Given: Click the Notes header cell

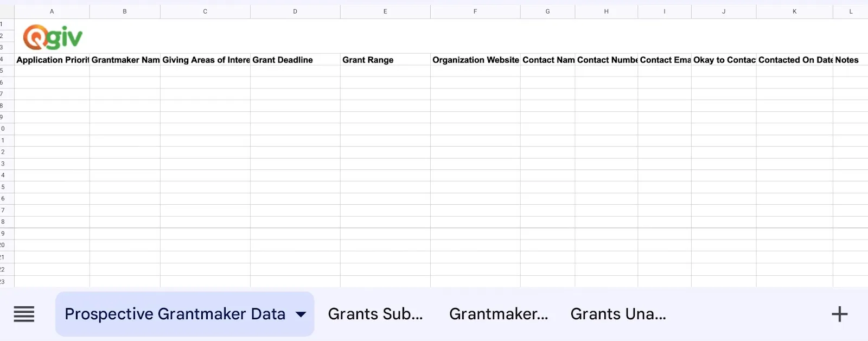Looking at the screenshot, I should pyautogui.click(x=851, y=60).
